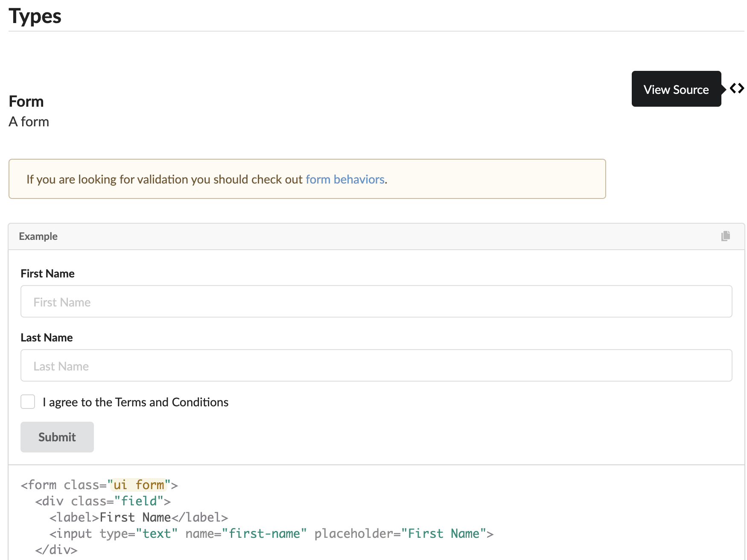
Task: Click the 'A form' description text
Action: tap(29, 122)
